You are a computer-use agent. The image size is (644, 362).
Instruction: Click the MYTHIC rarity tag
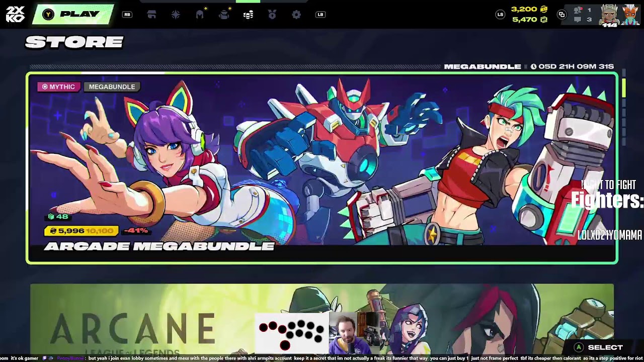pyautogui.click(x=59, y=86)
